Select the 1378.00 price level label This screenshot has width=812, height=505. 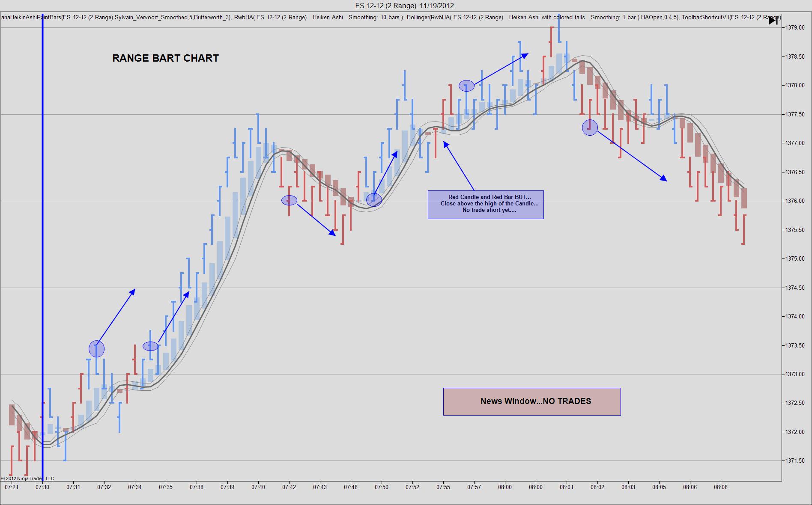[794, 85]
